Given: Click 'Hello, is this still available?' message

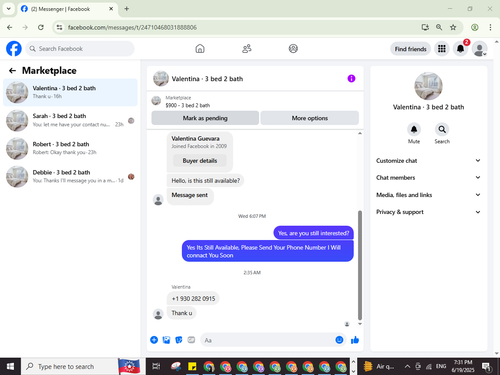Looking at the screenshot, I should point(205,181).
